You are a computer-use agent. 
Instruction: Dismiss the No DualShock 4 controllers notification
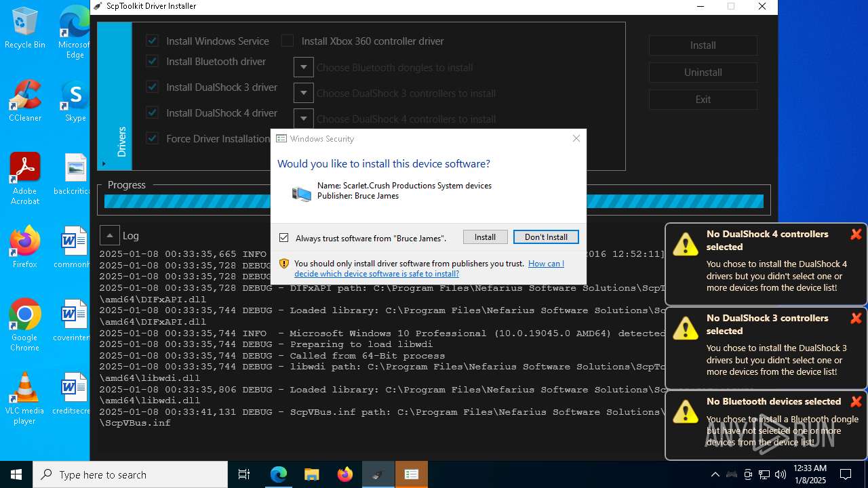pyautogui.click(x=856, y=235)
